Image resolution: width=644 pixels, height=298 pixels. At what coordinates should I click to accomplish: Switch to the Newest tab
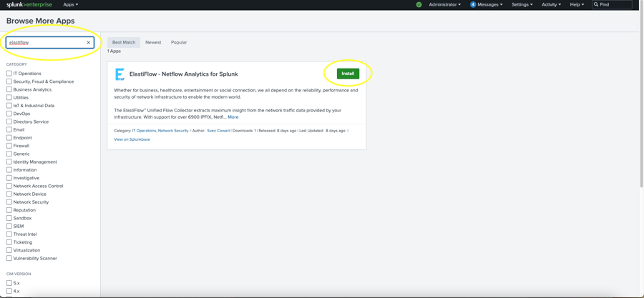point(153,43)
